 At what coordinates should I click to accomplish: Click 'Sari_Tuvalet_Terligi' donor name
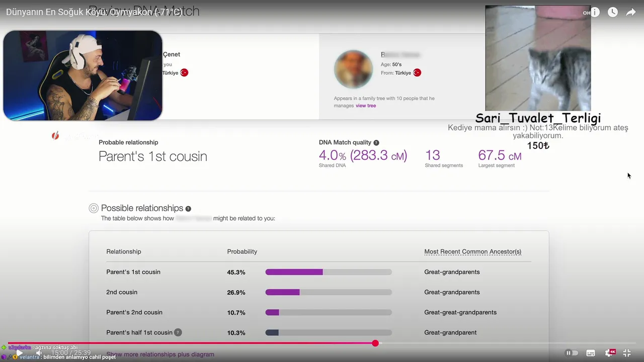point(538,118)
